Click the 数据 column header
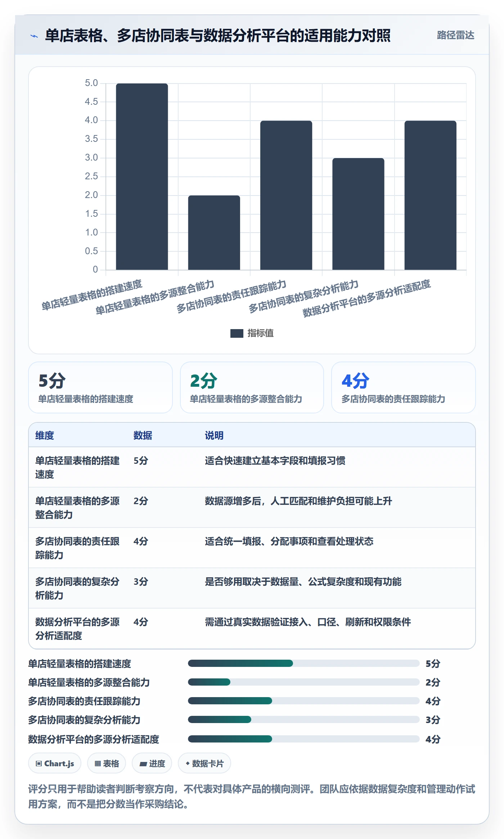Screen dimensions: 504x839 coord(143,435)
